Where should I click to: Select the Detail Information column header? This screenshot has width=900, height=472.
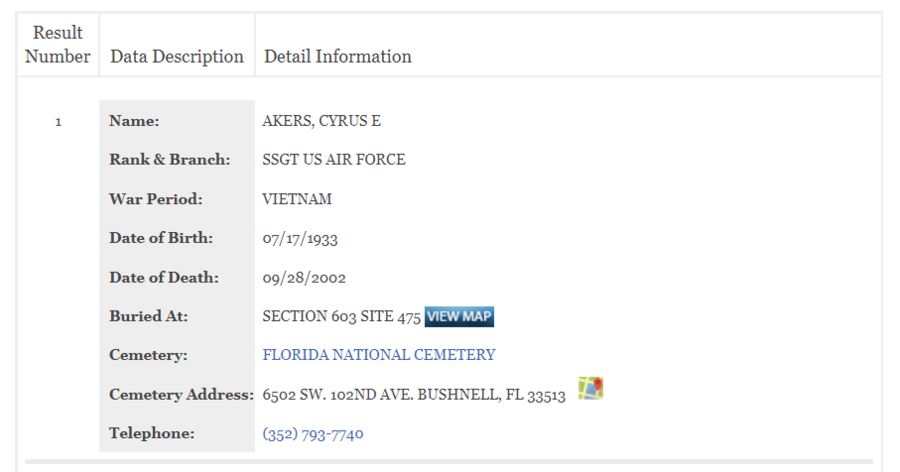click(338, 56)
